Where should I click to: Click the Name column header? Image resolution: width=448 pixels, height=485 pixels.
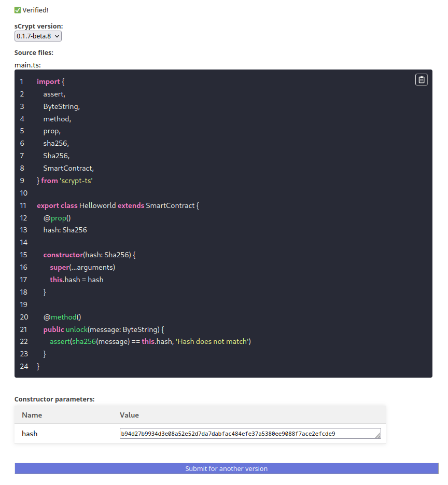coord(32,415)
